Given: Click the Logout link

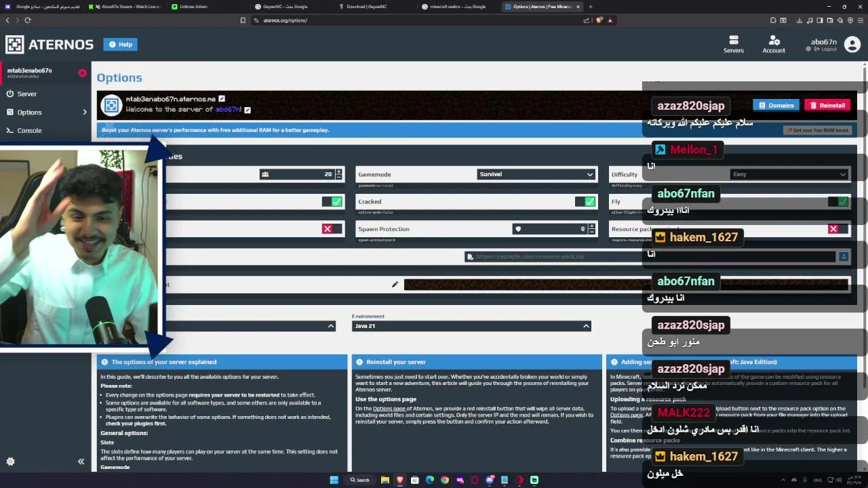Looking at the screenshot, I should click(825, 49).
